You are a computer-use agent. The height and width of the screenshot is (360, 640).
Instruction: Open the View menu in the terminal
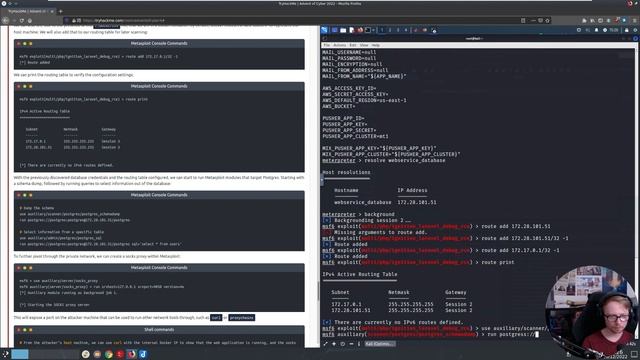[x=364, y=45]
